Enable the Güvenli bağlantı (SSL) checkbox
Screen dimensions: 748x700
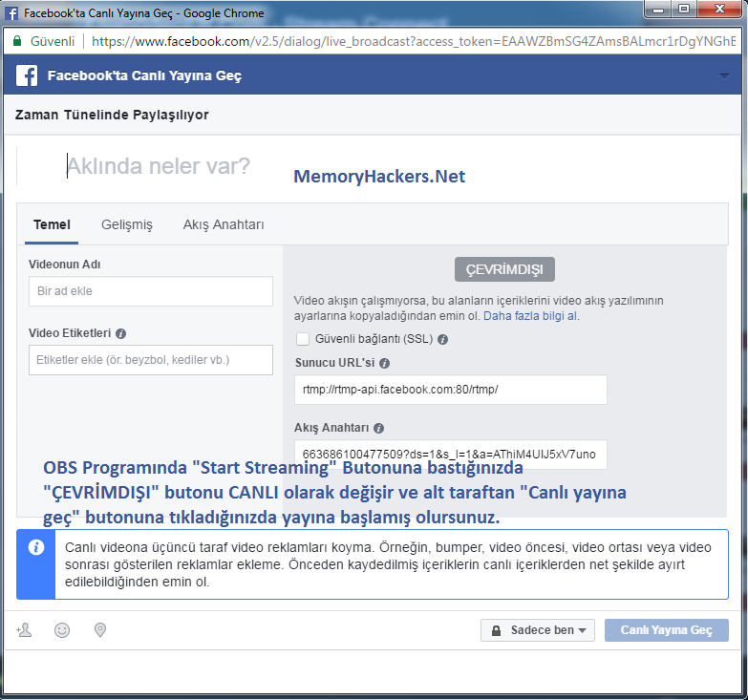click(x=303, y=339)
